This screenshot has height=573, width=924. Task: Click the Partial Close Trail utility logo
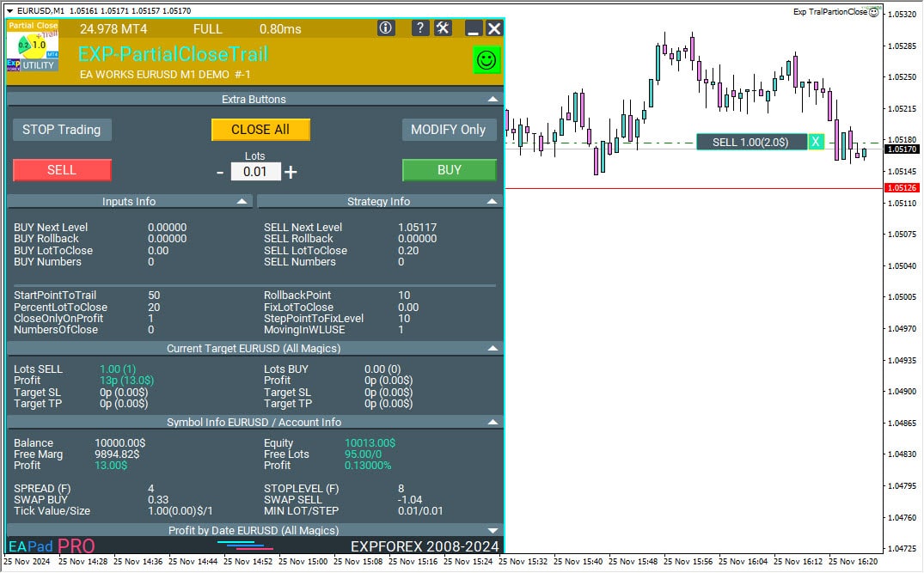tap(32, 47)
